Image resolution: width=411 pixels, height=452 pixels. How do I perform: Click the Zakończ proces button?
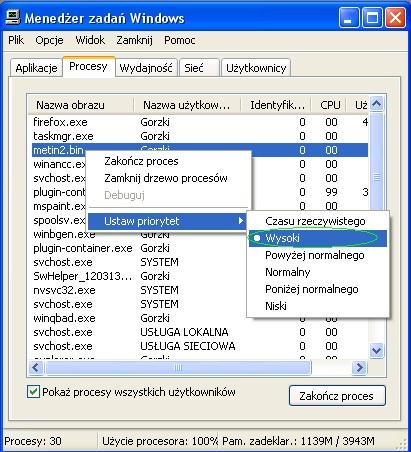pyautogui.click(x=337, y=396)
